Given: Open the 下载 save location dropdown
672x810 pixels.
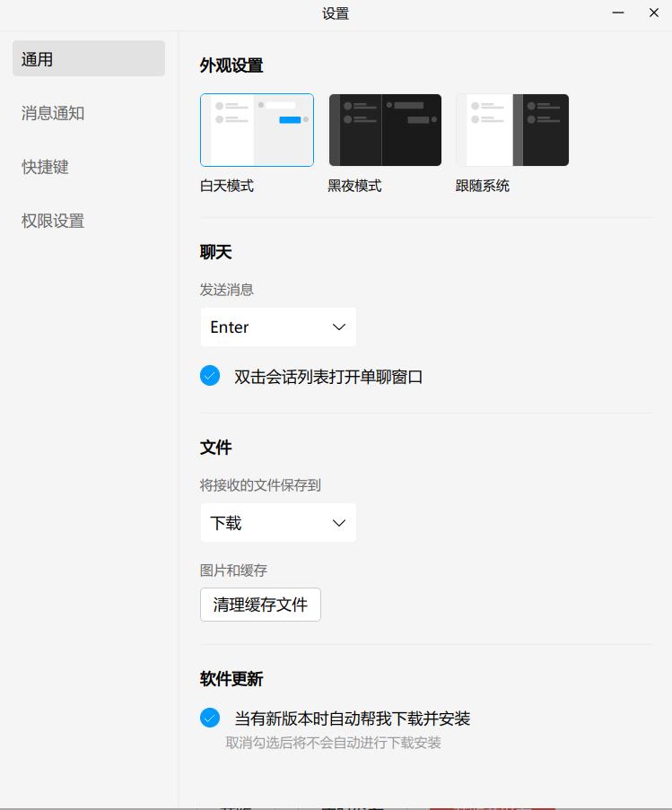Looking at the screenshot, I should pyautogui.click(x=278, y=523).
